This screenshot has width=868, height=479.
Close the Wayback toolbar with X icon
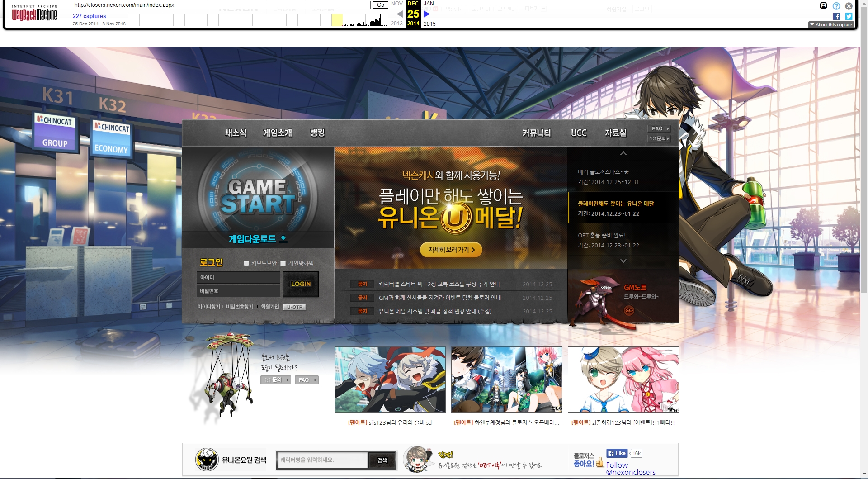849,6
